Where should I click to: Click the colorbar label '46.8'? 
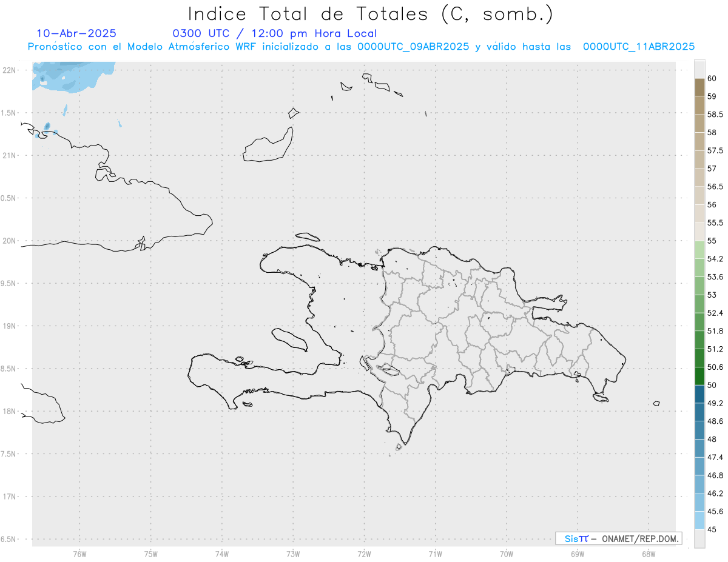coord(715,475)
